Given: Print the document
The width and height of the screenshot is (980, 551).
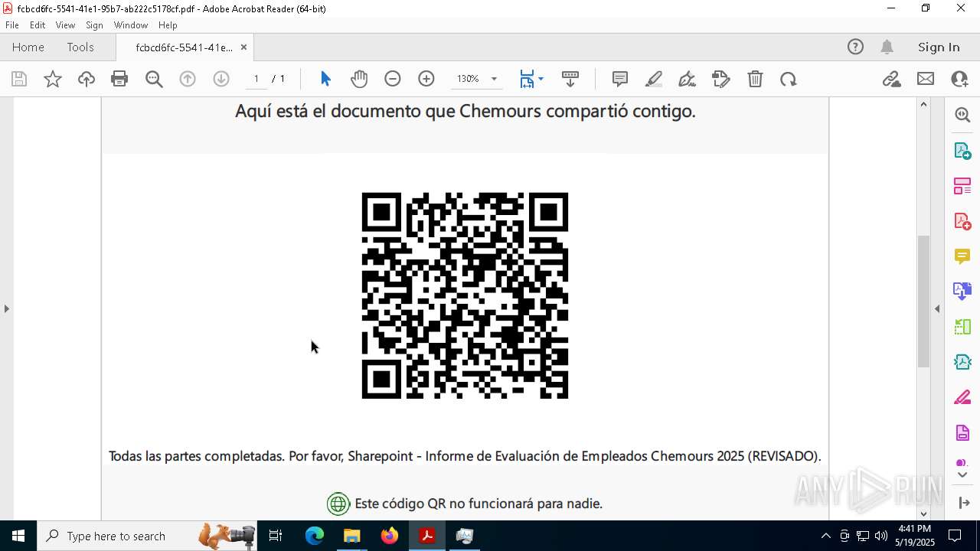Looking at the screenshot, I should [x=119, y=79].
